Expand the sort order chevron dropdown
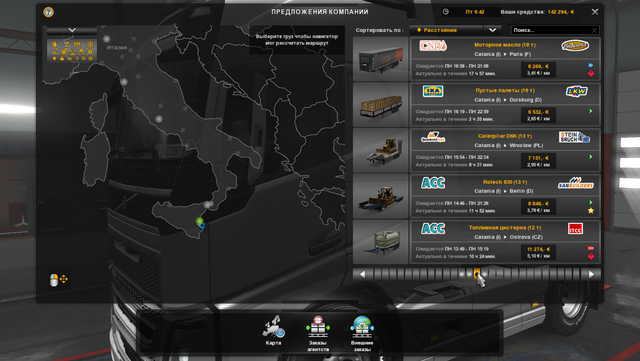The image size is (640, 361). 493,30
